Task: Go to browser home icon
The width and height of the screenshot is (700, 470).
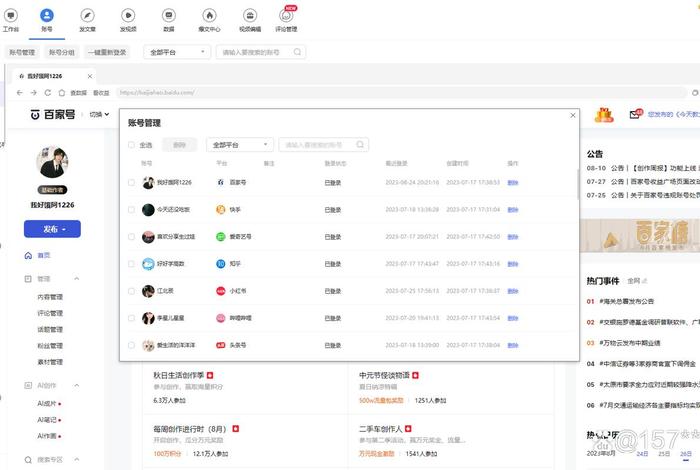Action: click(62, 93)
